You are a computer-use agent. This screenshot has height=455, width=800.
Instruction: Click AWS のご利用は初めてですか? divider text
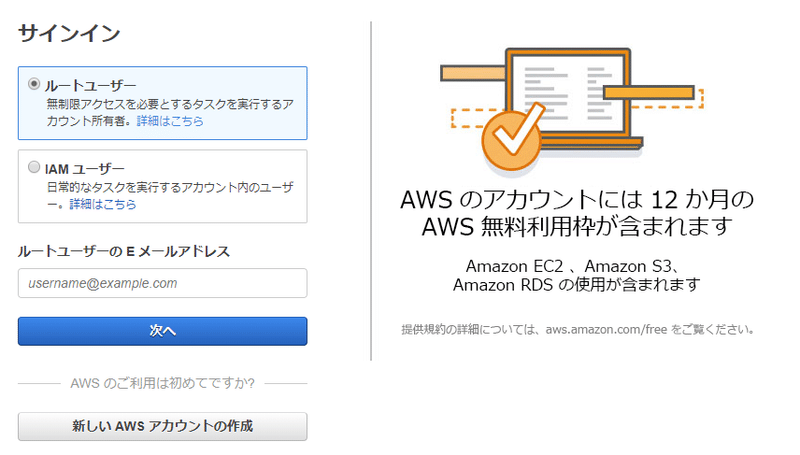(x=162, y=382)
